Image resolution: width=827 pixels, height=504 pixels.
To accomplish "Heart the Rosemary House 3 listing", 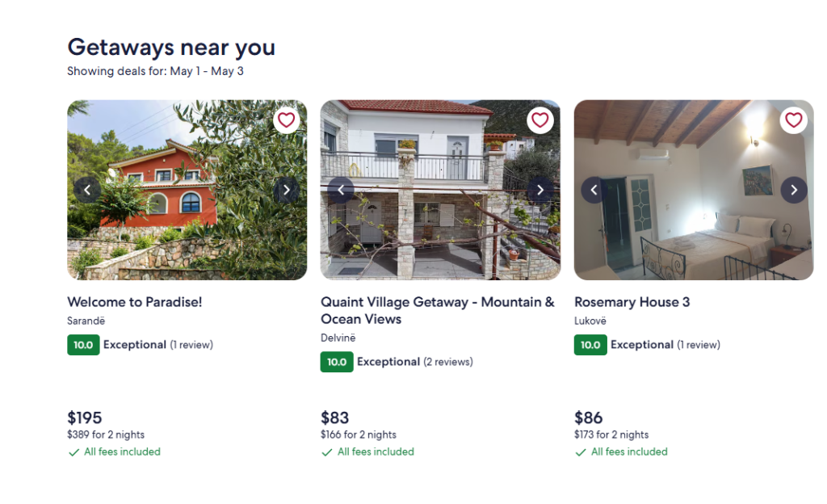I will [793, 120].
